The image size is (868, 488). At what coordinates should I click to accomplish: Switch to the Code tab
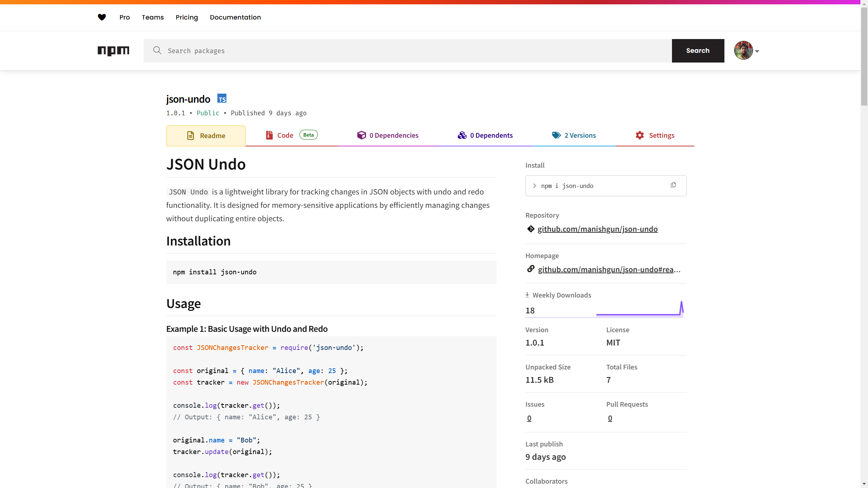285,135
